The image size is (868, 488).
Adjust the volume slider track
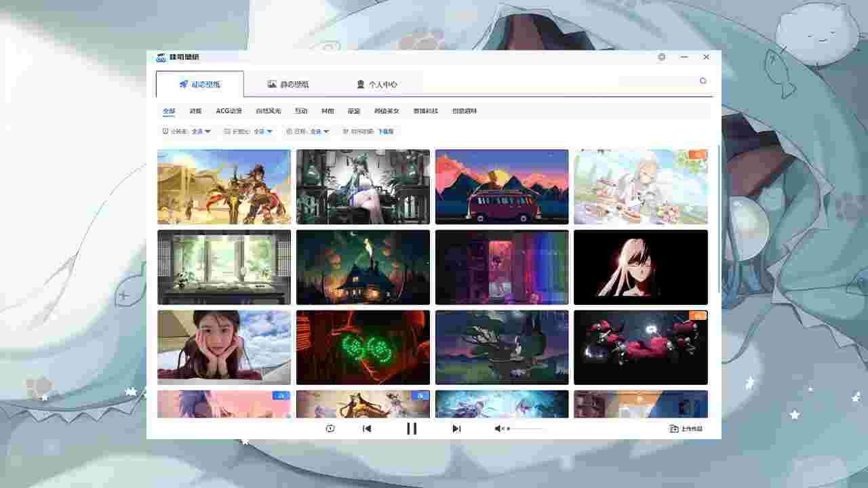click(x=526, y=428)
